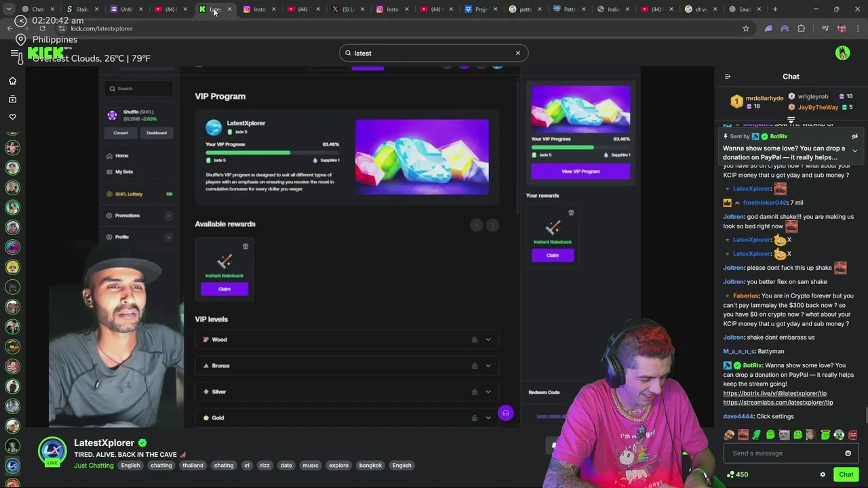The image size is (868, 488).
Task: Select the 'bangkok' stream tag
Action: 370,465
